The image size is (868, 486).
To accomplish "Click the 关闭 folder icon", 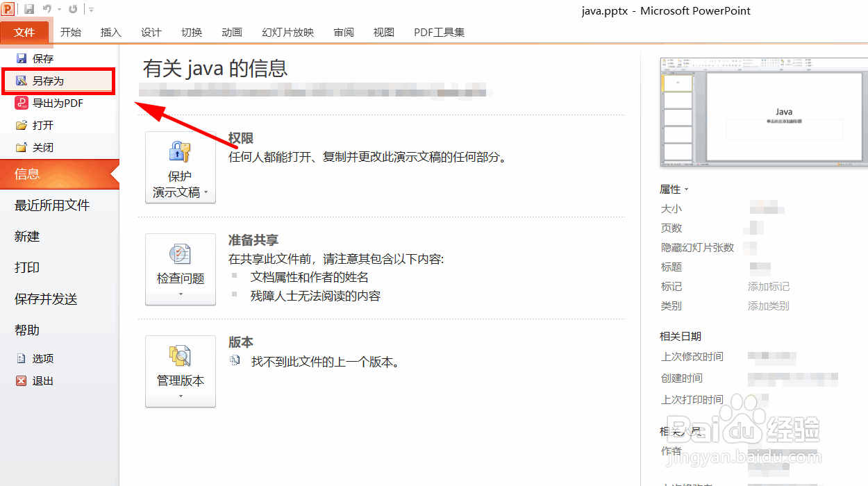I will pos(22,148).
